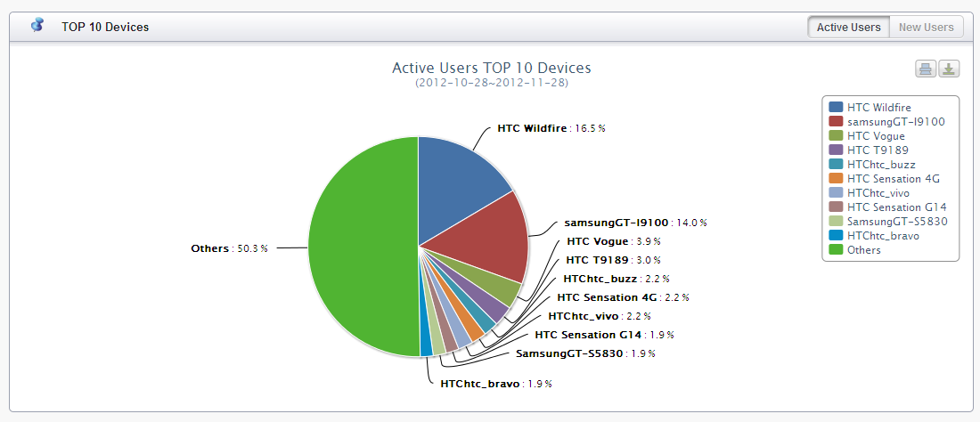
Task: Click the 'Others : 50.3 %' data label
Action: point(229,248)
